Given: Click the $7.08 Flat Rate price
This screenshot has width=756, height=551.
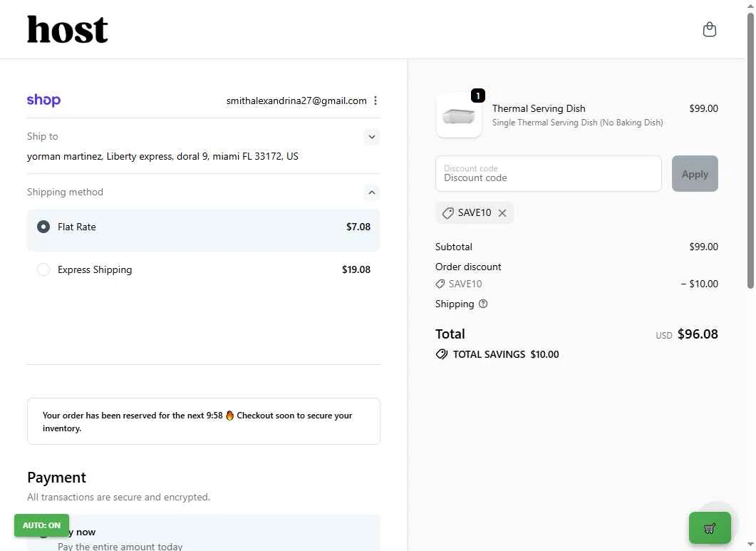Looking at the screenshot, I should pos(358,227).
